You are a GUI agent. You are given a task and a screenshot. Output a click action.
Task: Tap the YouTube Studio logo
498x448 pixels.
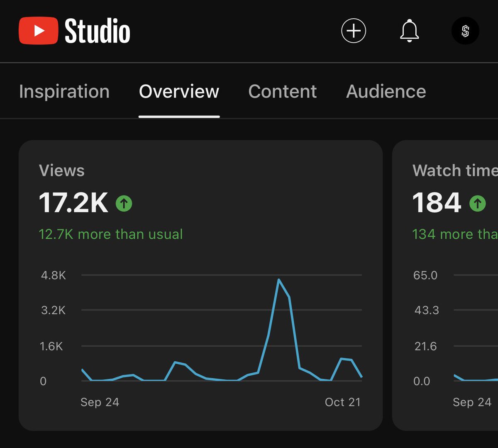point(75,31)
